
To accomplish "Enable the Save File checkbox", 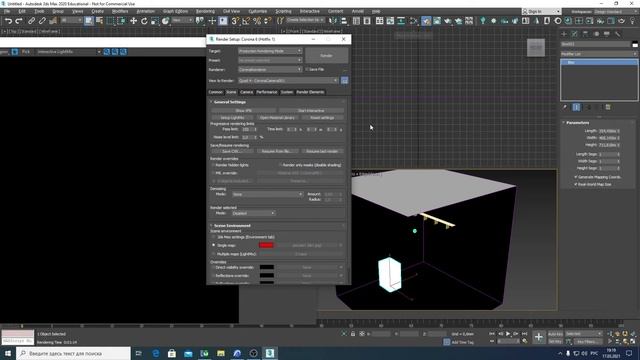I will pos(307,69).
